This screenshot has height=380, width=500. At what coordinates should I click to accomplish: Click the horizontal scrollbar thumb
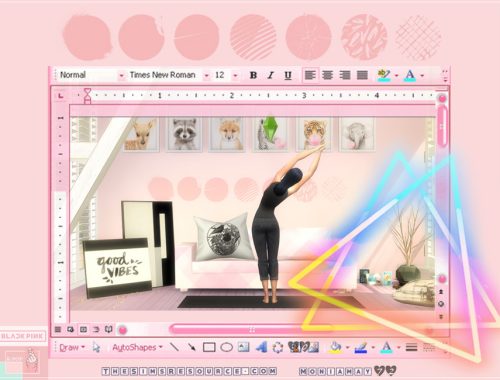tap(252, 330)
